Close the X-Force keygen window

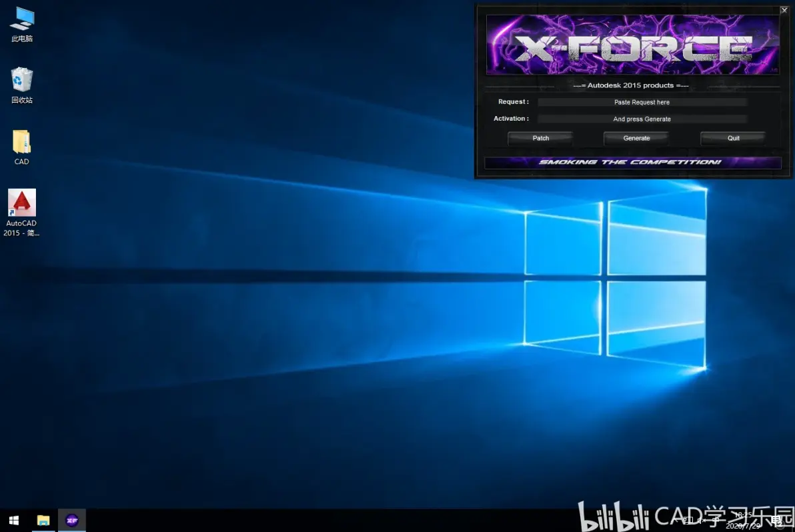(x=784, y=10)
